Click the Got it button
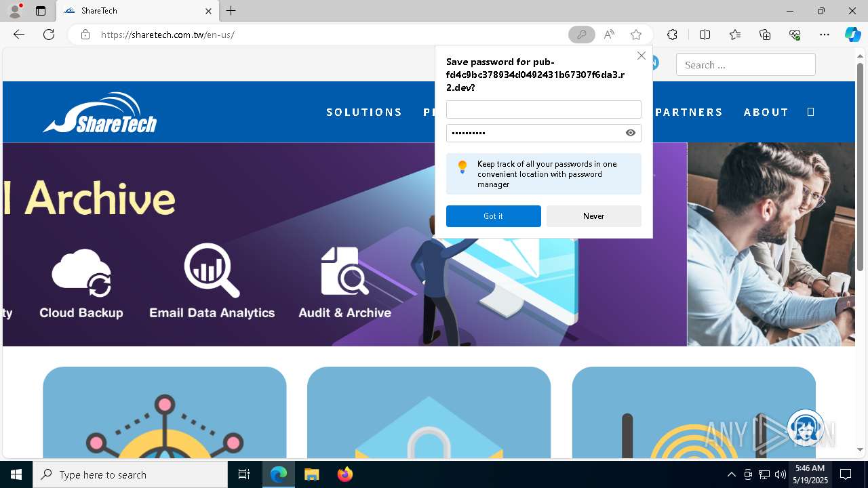This screenshot has height=488, width=868. pos(494,216)
